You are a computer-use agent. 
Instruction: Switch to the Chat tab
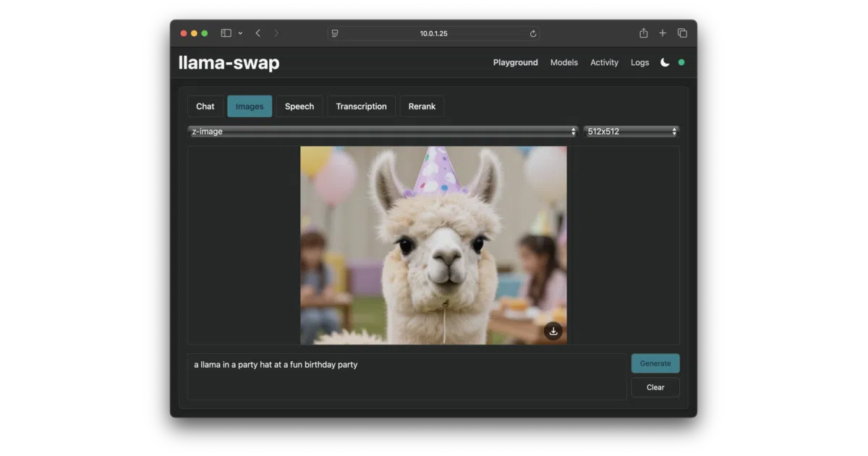205,106
